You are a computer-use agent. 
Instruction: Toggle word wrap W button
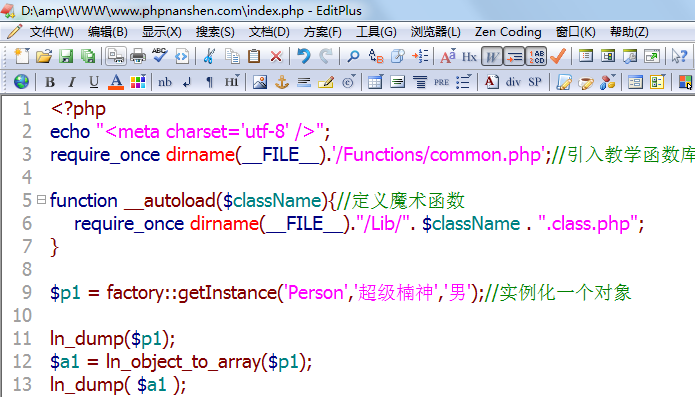(492, 56)
